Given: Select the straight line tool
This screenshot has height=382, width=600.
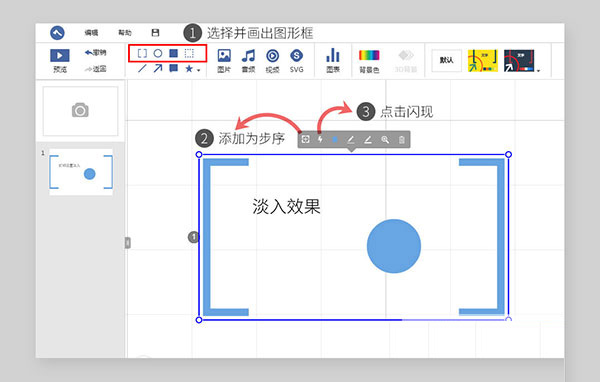Looking at the screenshot, I should pyautogui.click(x=142, y=69).
